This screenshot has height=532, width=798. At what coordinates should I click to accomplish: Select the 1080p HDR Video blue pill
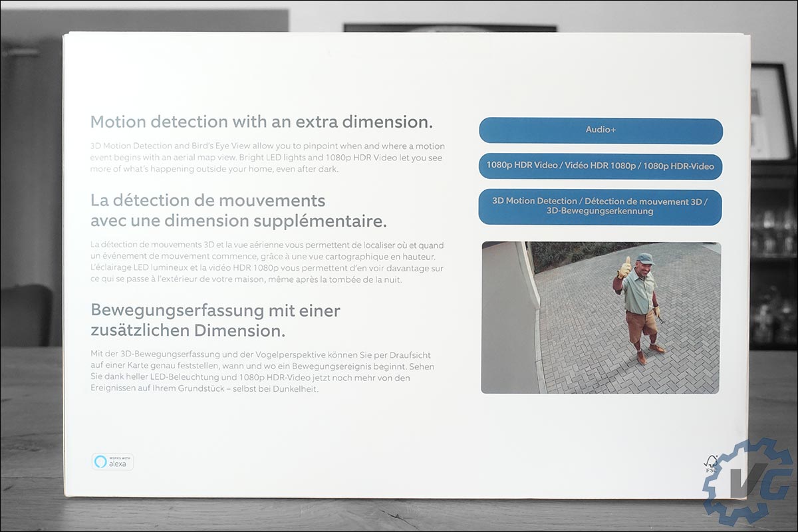pyautogui.click(x=600, y=166)
